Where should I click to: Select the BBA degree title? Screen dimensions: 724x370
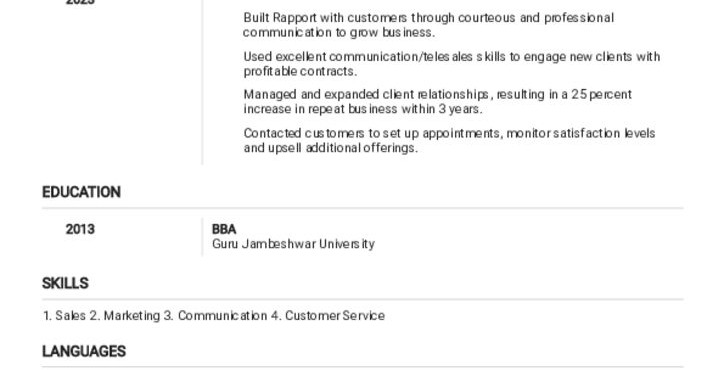(224, 229)
